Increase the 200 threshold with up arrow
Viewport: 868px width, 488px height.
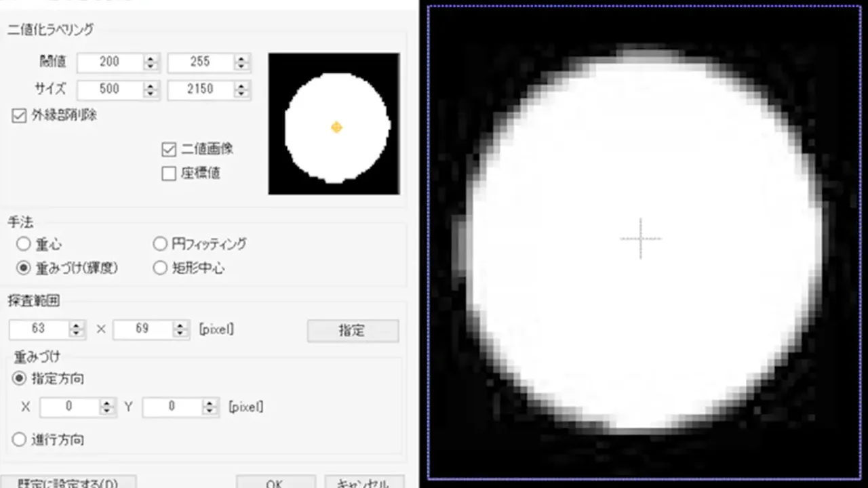point(151,58)
